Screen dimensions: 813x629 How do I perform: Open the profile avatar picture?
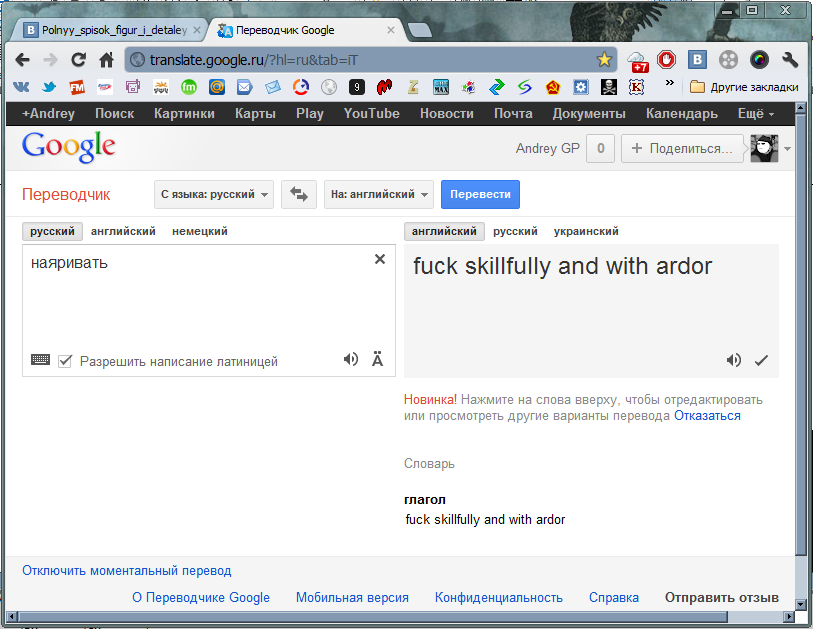[x=764, y=148]
